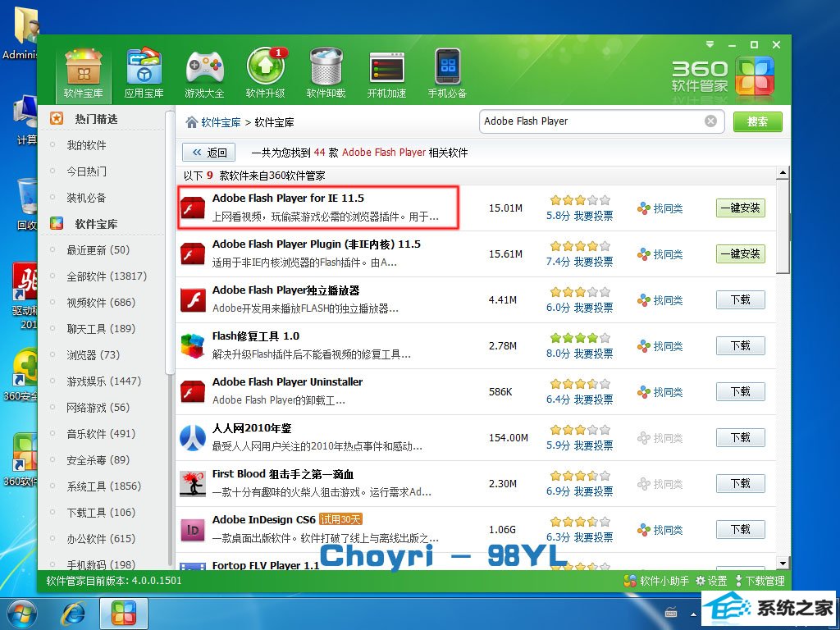Click Adobe Flash Player Uninstaller icon
Screen dimensions: 840x630
point(192,391)
